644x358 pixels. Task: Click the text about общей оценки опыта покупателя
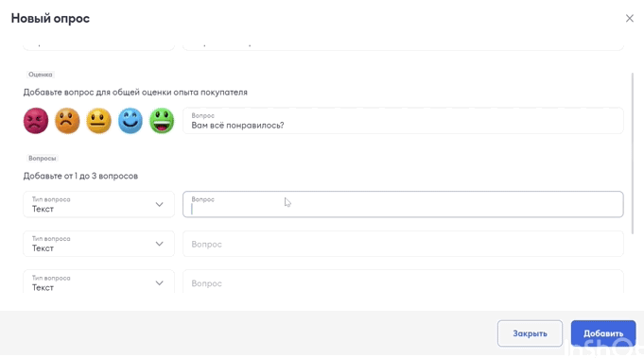pos(135,93)
